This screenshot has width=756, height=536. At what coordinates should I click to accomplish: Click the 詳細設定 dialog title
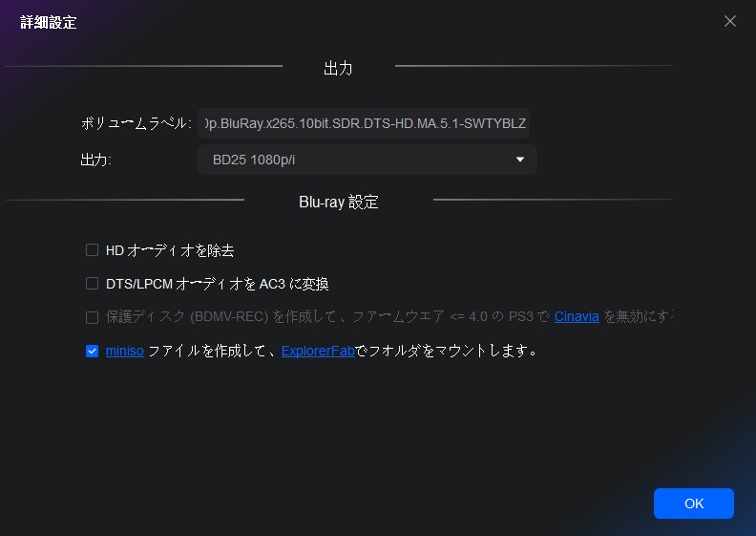(x=49, y=22)
